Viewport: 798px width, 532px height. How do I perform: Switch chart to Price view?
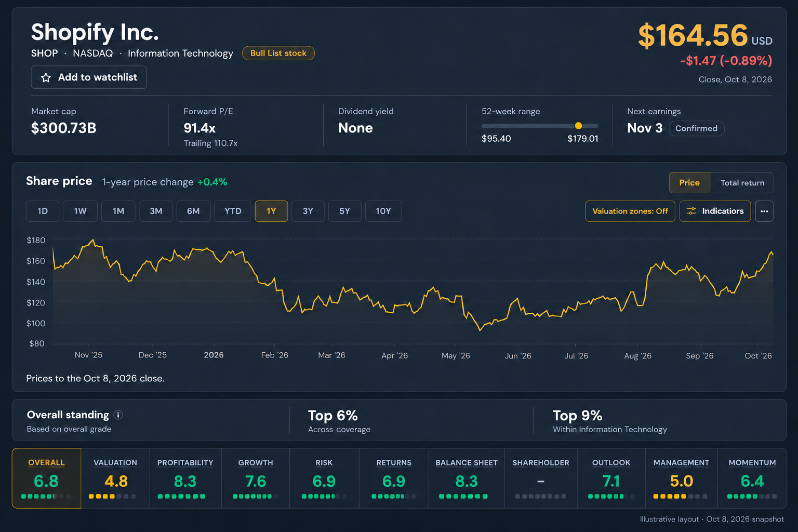[689, 183]
